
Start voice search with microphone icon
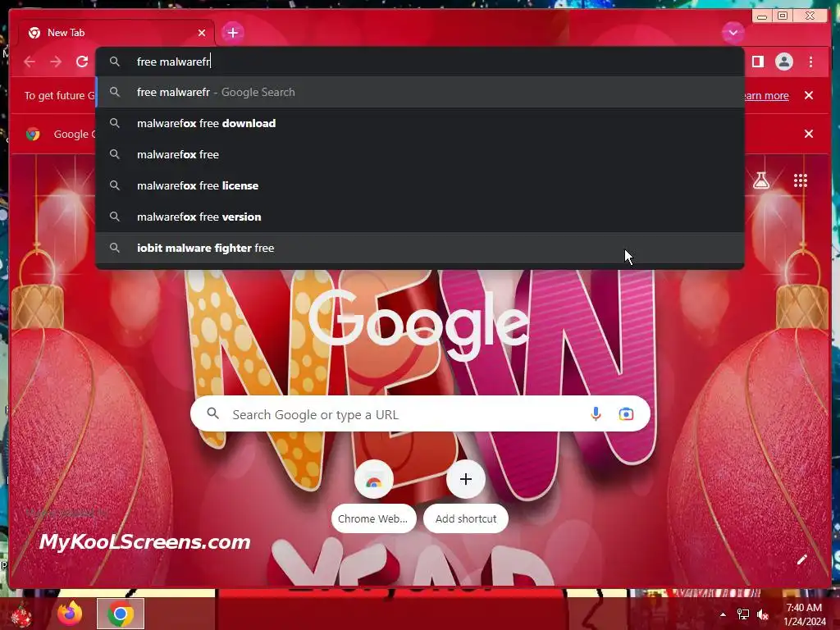coord(596,414)
